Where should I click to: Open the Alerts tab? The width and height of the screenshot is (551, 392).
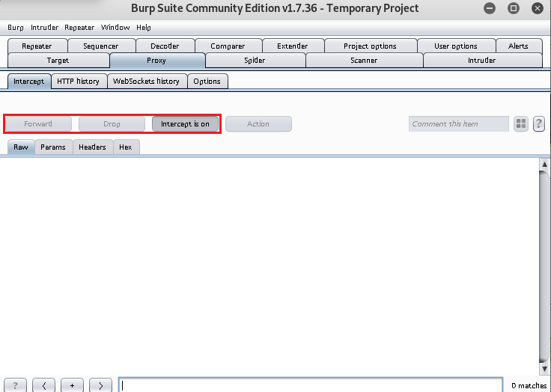coord(518,46)
